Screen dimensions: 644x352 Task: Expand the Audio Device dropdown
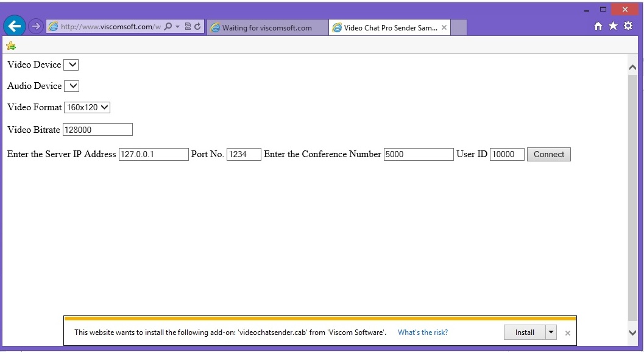[72, 86]
